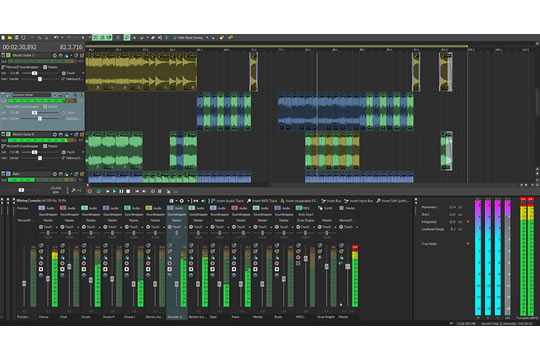Click the Integrated loudness reset dot

pyautogui.click(x=468, y=222)
